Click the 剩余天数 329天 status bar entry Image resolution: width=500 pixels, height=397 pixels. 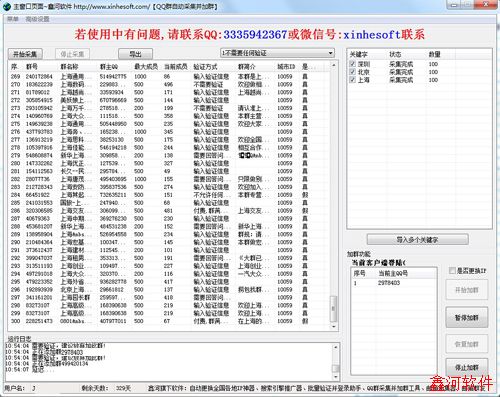(106, 388)
